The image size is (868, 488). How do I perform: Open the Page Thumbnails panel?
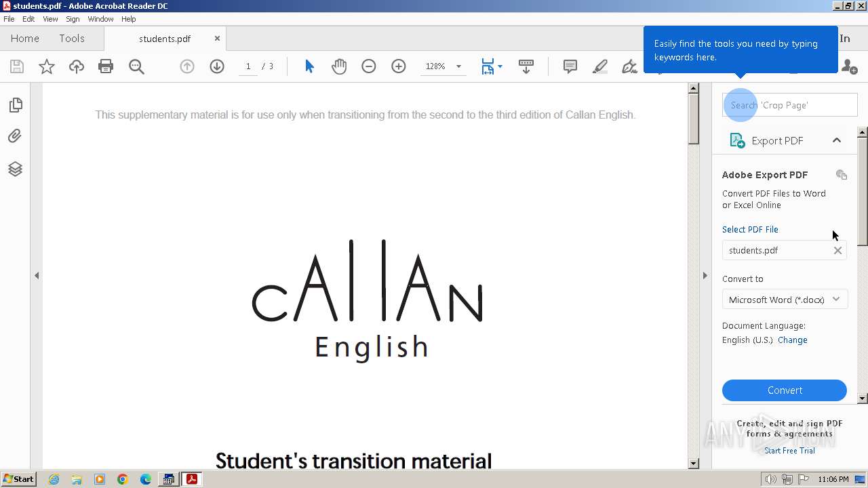[x=15, y=105]
